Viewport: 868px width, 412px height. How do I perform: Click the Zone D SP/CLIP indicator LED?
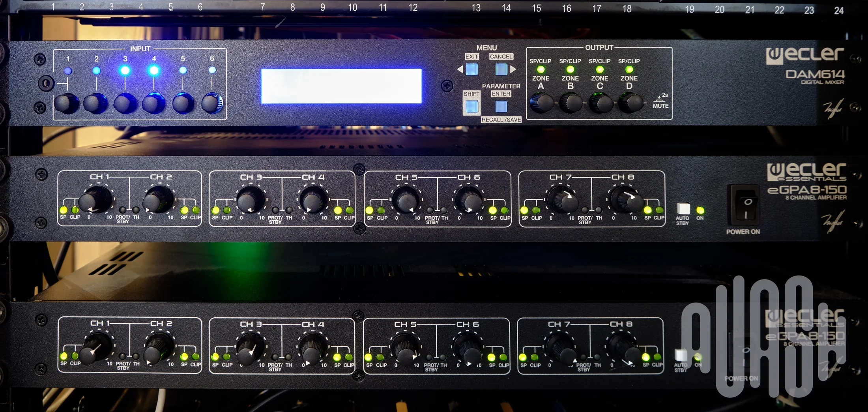629,70
